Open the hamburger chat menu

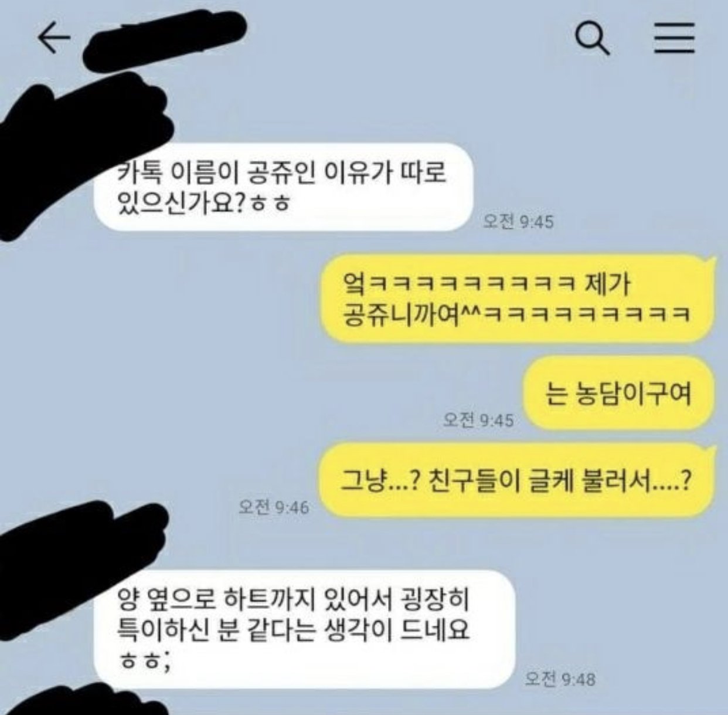pos(674,39)
